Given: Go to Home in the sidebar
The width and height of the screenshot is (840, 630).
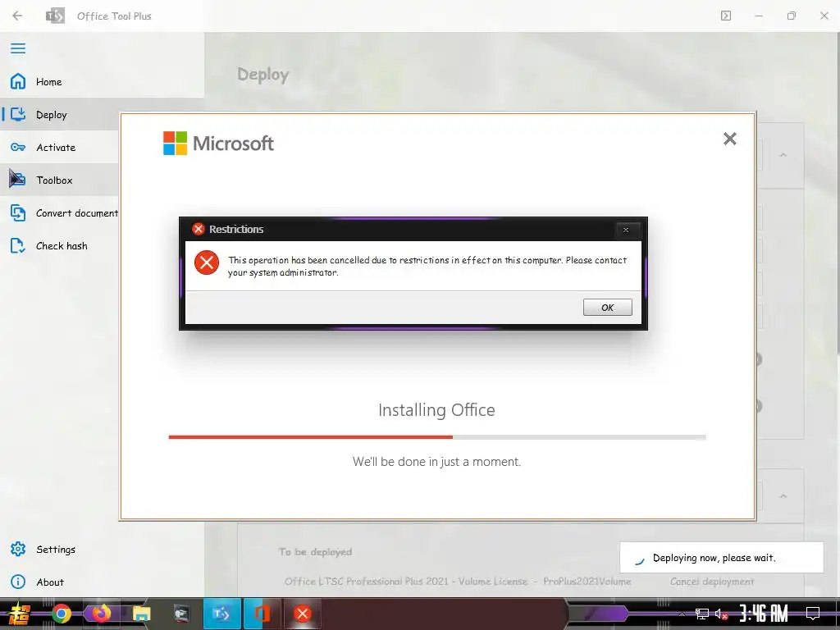Looking at the screenshot, I should pyautogui.click(x=102, y=81).
